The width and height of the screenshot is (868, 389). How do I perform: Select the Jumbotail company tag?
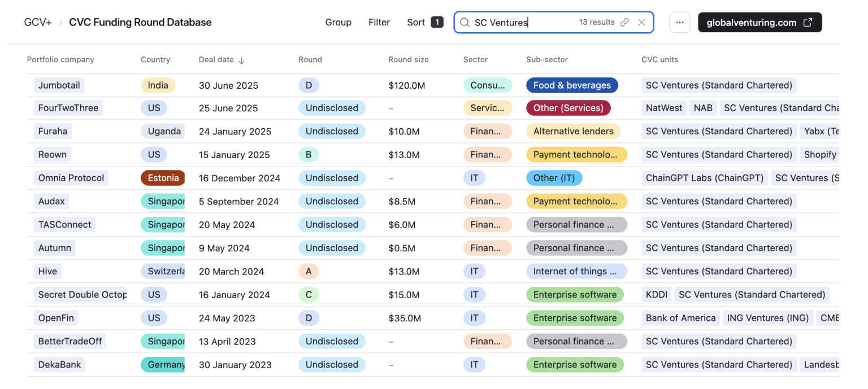click(59, 85)
